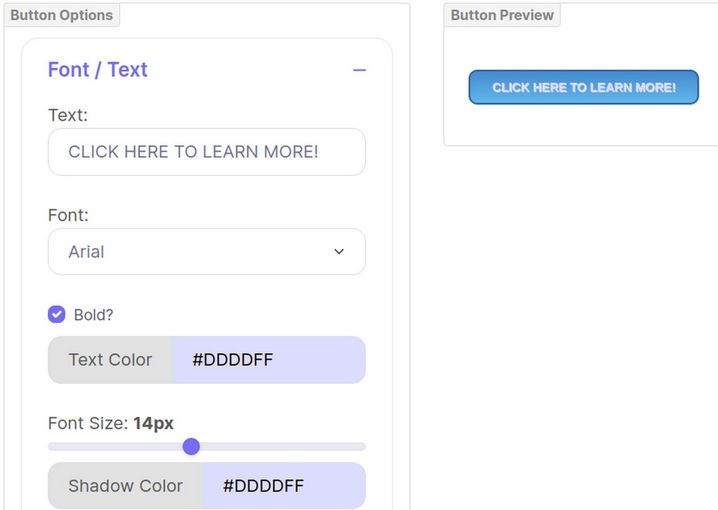This screenshot has height=510, width=718.
Task: Click the Font Size slider handle
Action: pos(191,446)
